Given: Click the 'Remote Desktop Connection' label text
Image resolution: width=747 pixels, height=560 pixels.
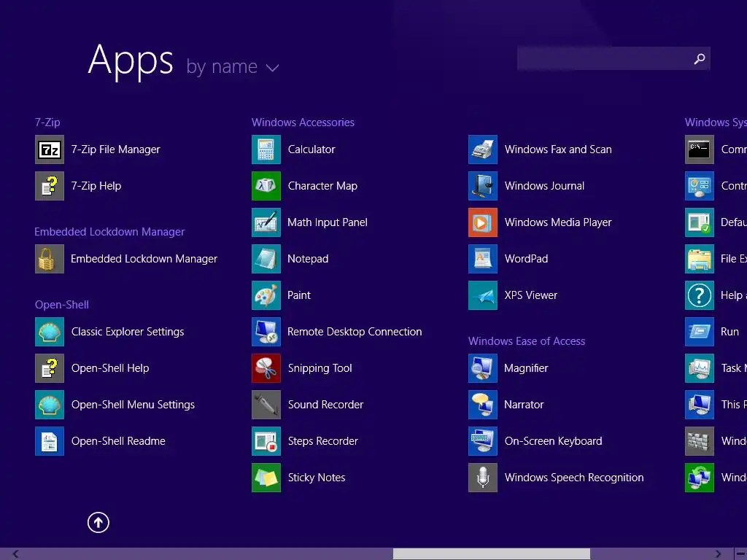Looking at the screenshot, I should tap(355, 332).
